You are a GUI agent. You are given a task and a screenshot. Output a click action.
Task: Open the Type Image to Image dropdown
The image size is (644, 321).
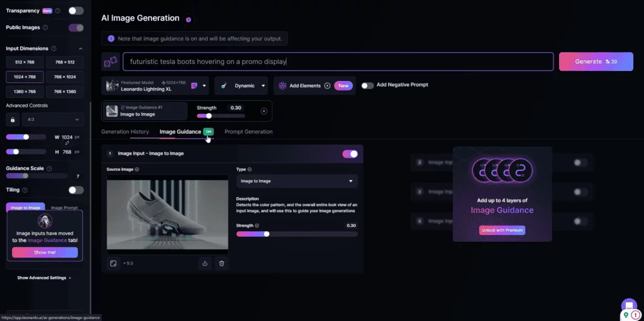297,181
